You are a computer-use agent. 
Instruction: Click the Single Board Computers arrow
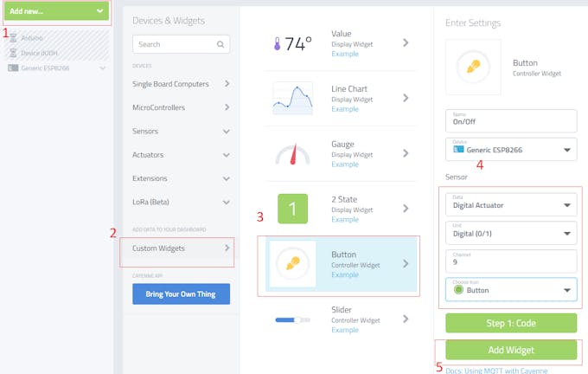click(x=227, y=83)
